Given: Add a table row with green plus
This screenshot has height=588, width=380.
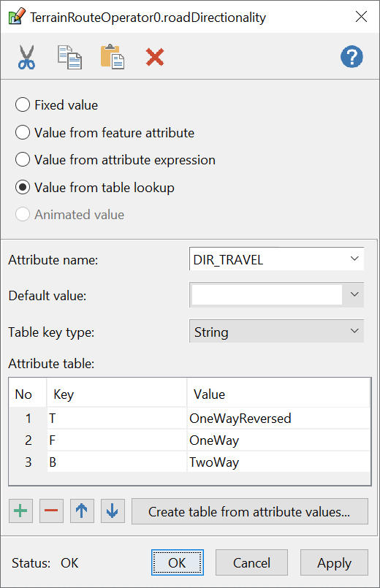Looking at the screenshot, I should [x=20, y=511].
